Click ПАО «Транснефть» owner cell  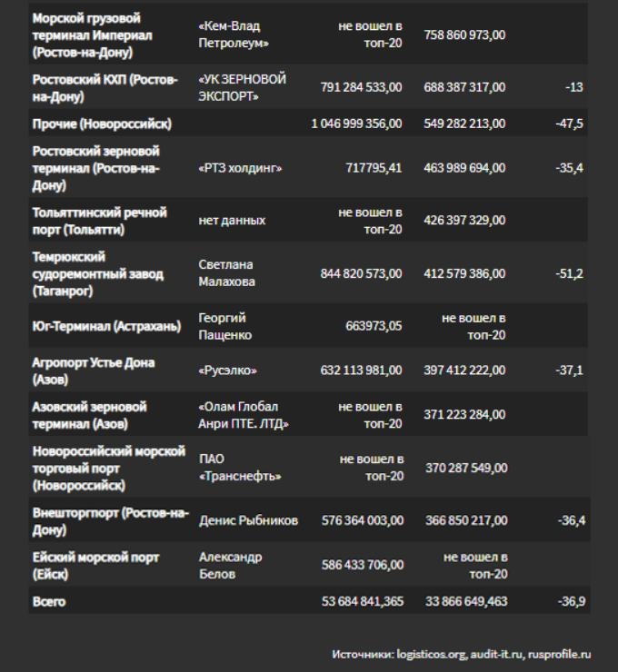tap(240, 468)
